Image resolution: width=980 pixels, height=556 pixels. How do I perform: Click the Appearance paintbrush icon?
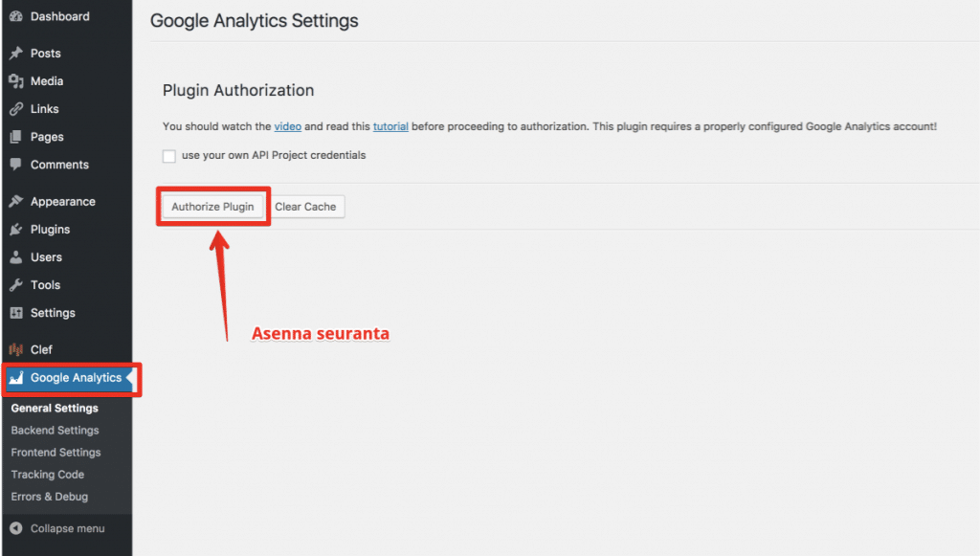pyautogui.click(x=16, y=201)
